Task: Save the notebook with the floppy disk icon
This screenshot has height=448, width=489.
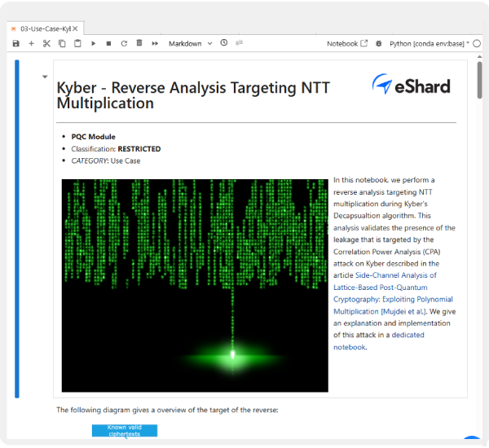Action: click(16, 44)
